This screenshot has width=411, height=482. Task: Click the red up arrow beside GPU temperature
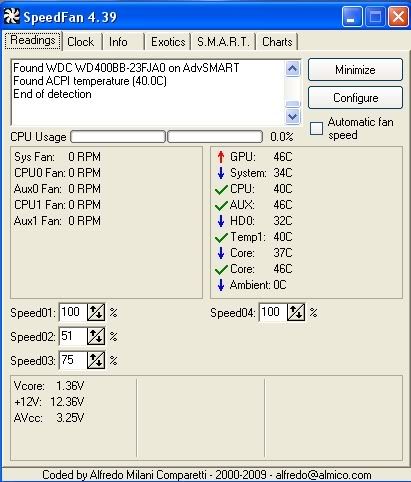(x=221, y=157)
